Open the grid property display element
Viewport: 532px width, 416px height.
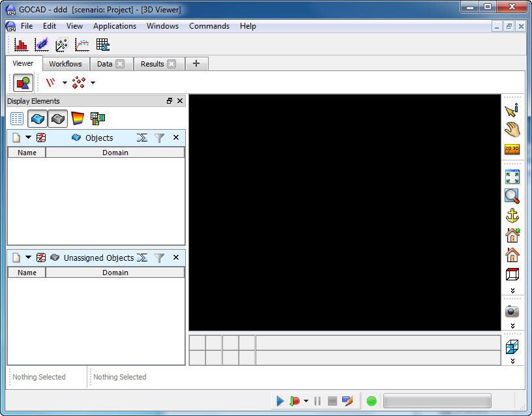pyautogui.click(x=98, y=119)
